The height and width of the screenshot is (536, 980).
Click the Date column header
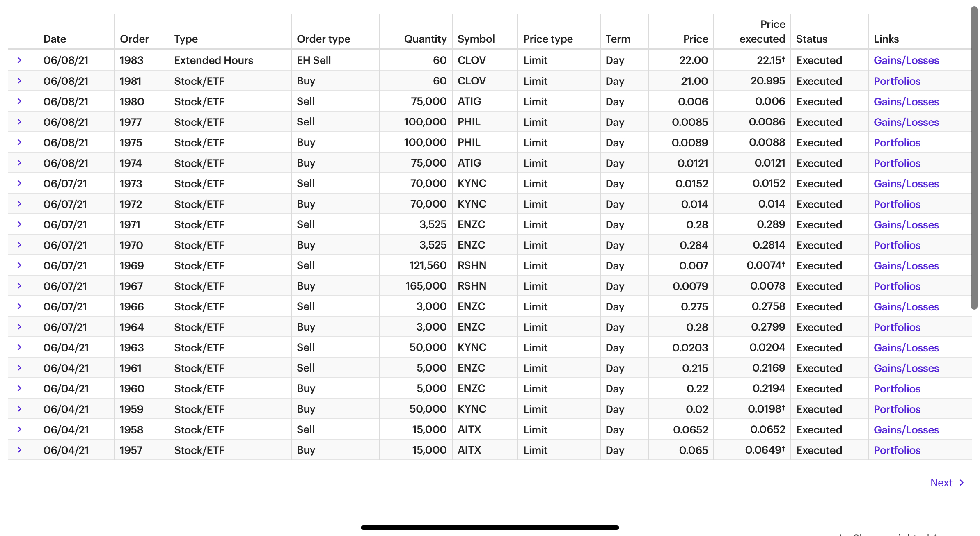pyautogui.click(x=55, y=39)
